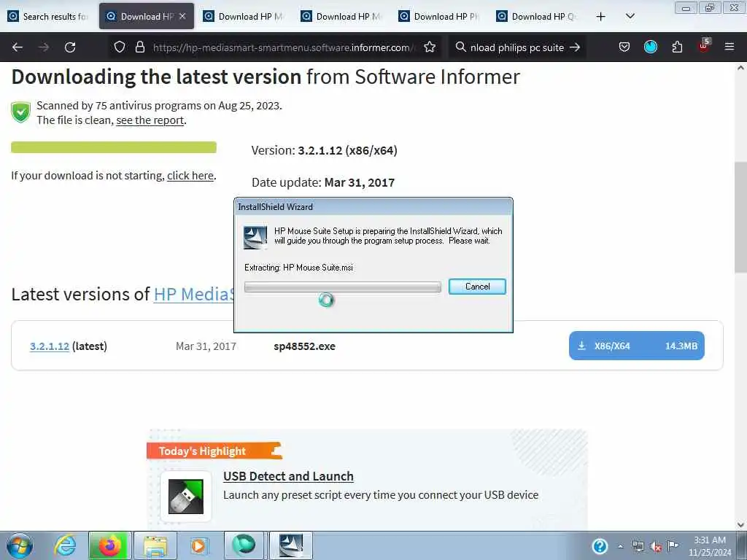Bookmark this page with the star

pos(430,47)
